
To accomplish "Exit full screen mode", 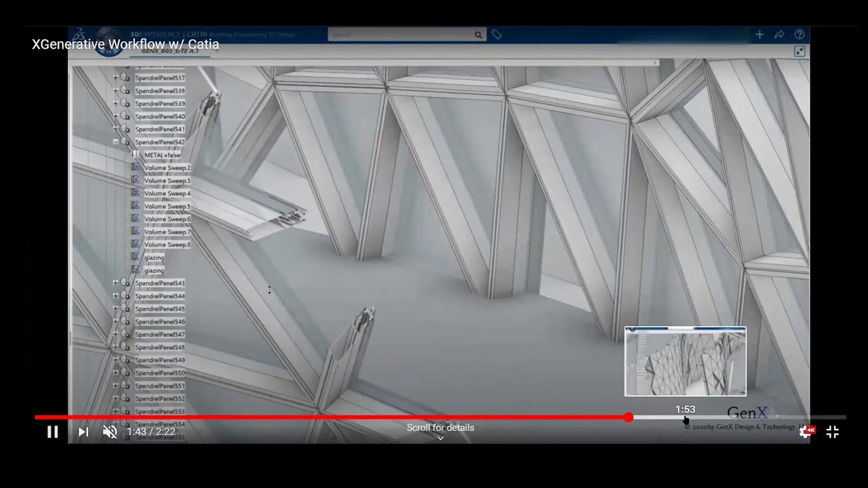I will coord(833,432).
